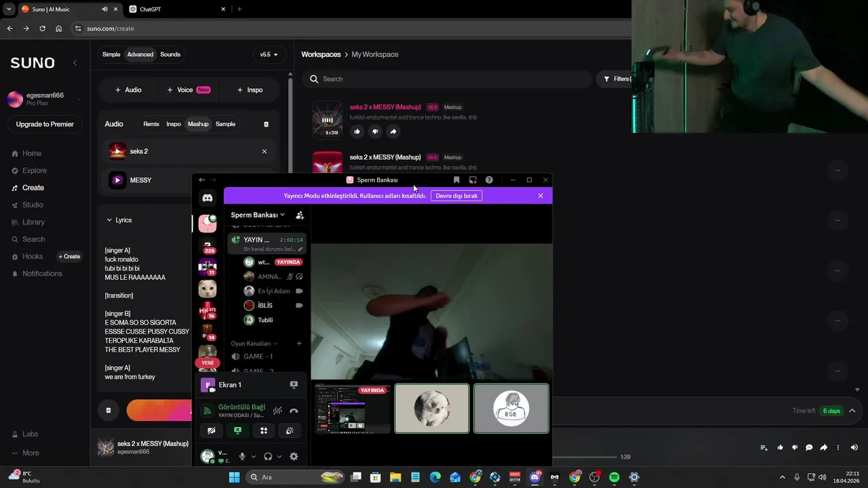Mute Discord microphone

[242, 456]
